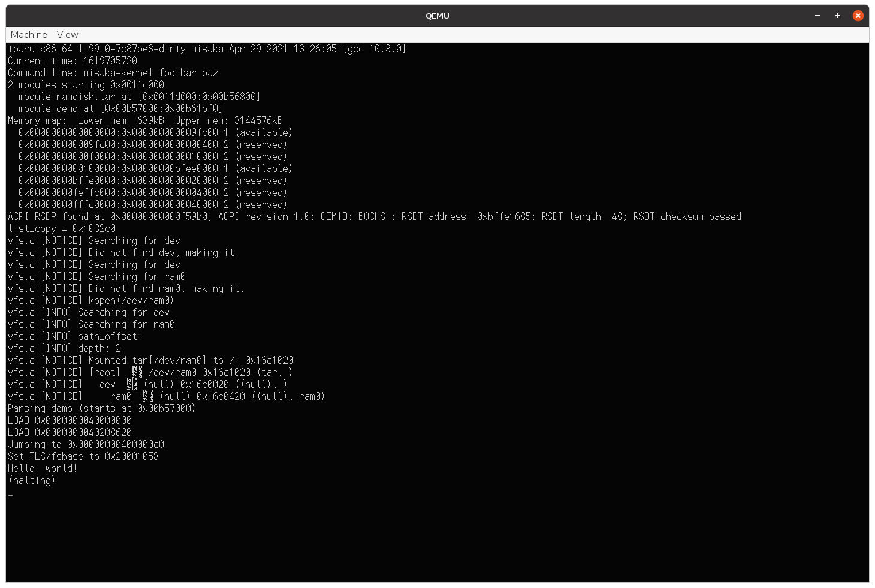This screenshot has height=588, width=875.
Task: Click the '(halting)' line in console
Action: coord(32,480)
